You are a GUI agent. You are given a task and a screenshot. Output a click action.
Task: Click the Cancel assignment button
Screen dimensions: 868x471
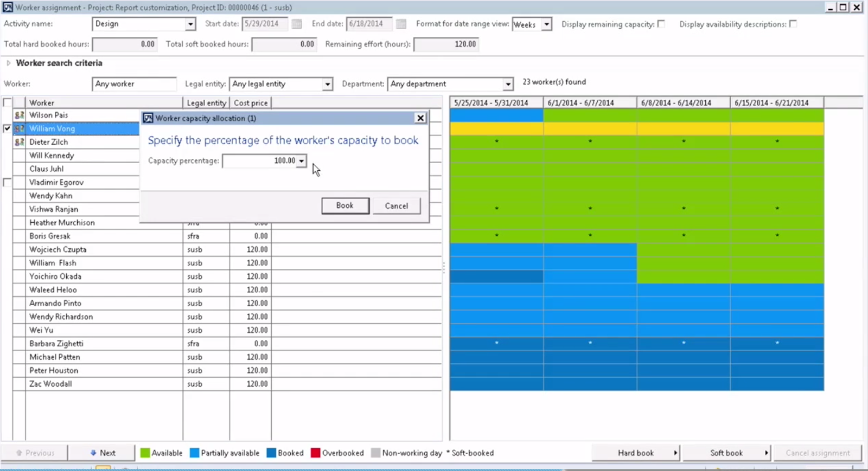tap(818, 453)
